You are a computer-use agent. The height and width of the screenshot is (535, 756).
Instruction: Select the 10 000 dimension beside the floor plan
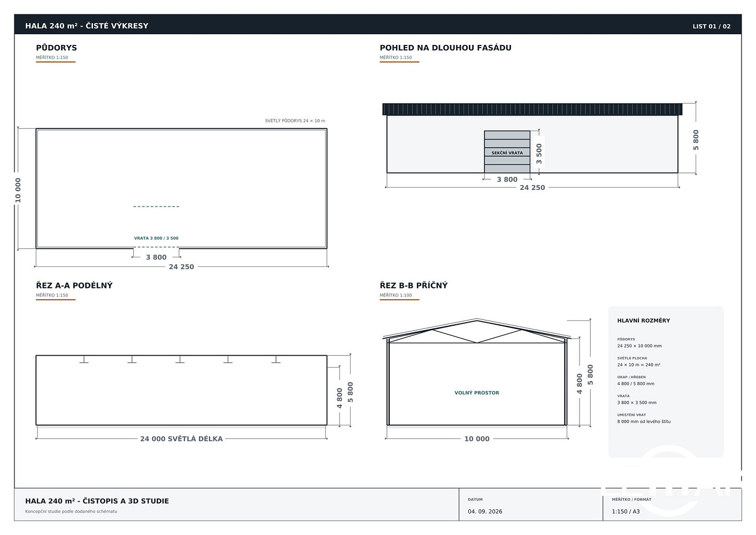point(18,190)
